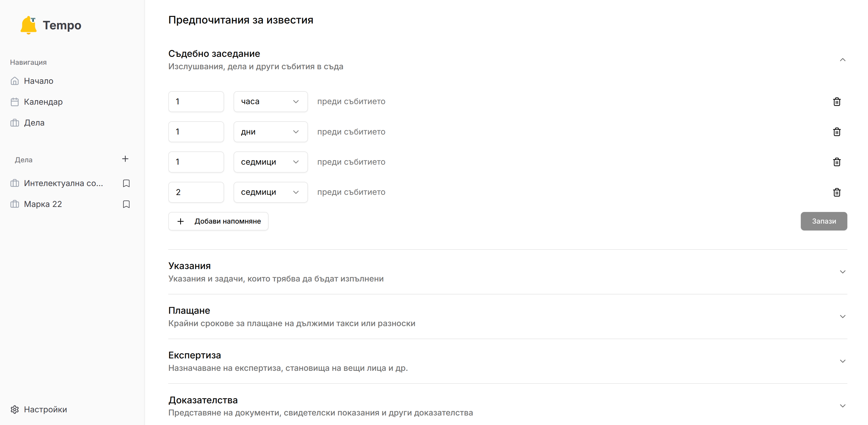Click the Tempo bell logo
The width and height of the screenshot is (868, 425).
point(29,25)
